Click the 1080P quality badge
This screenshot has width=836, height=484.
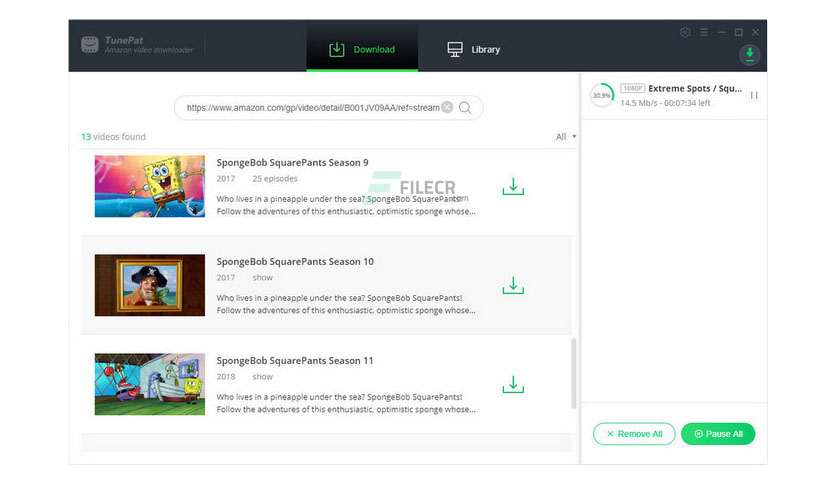tap(632, 88)
